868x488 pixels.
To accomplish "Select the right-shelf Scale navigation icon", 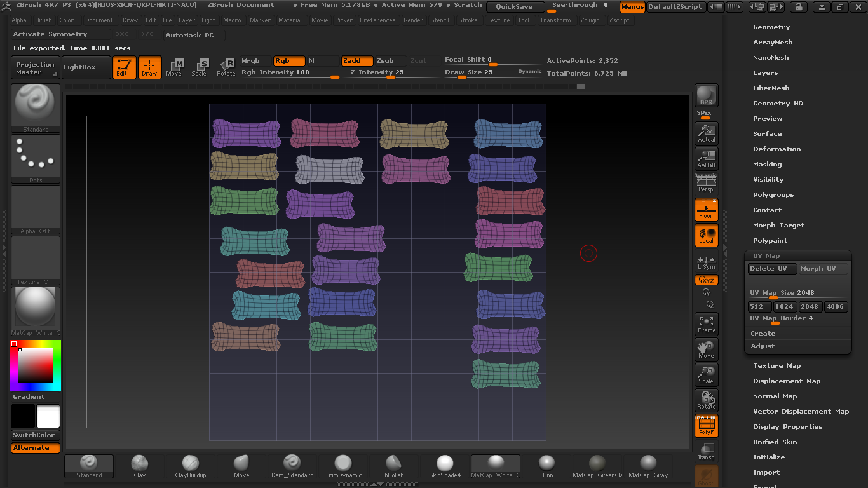I will (x=706, y=375).
